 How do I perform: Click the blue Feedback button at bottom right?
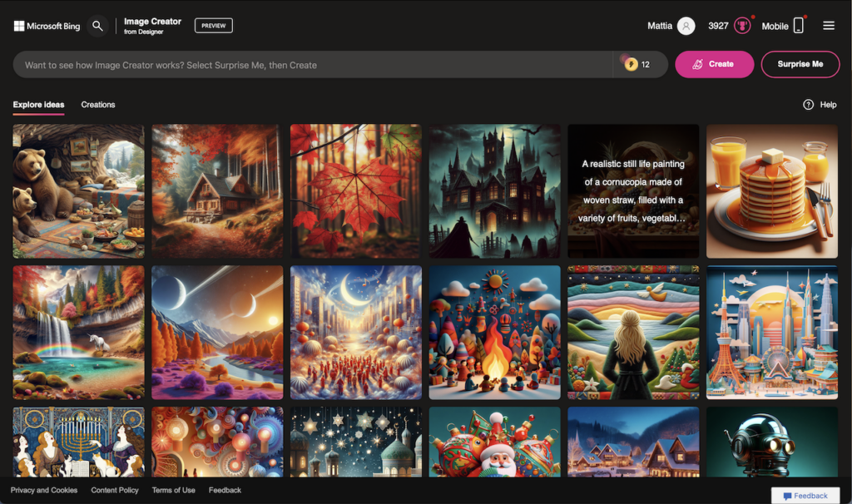coord(805,496)
